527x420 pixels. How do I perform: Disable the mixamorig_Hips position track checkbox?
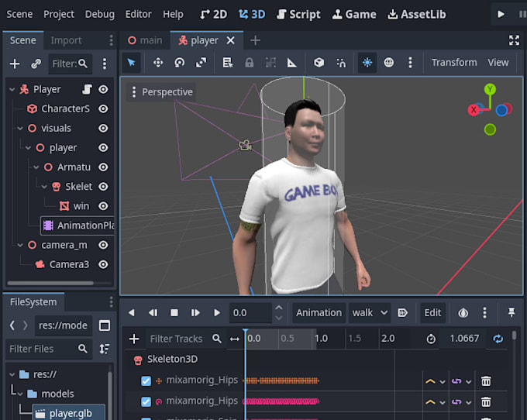point(146,381)
